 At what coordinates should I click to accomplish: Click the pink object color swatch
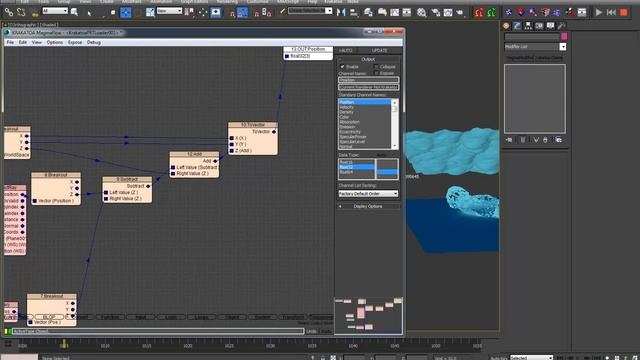point(564,36)
